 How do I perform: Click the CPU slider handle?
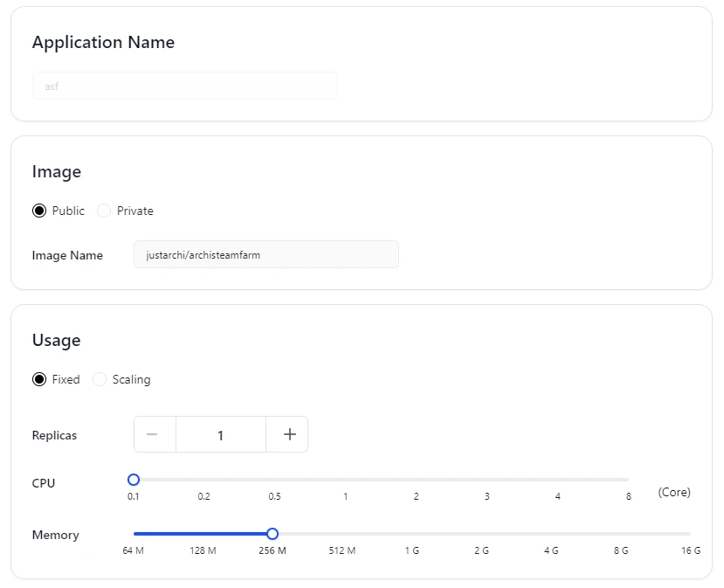point(134,480)
